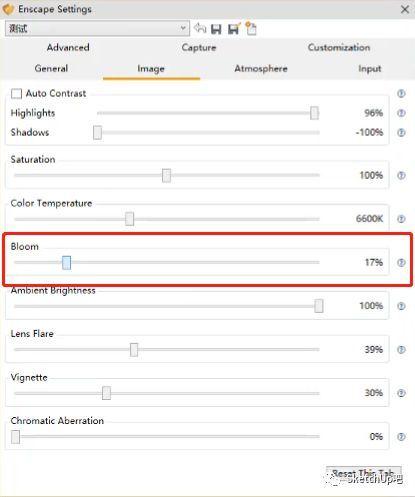Switch to the Atmosphere tab
The width and height of the screenshot is (415, 497).
click(261, 69)
